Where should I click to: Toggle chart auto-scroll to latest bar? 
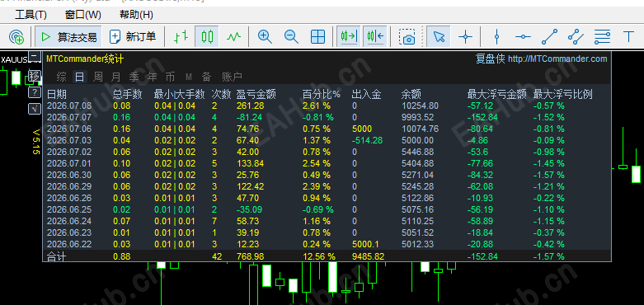349,36
